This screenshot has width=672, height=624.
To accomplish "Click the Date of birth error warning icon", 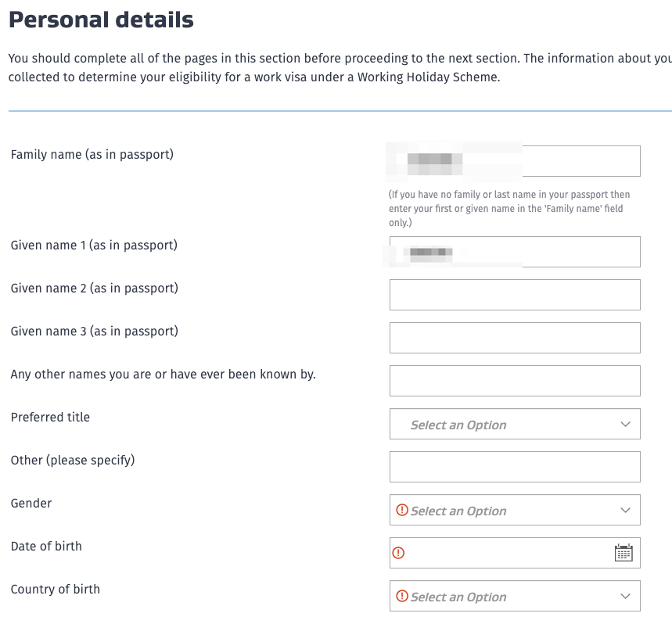I will click(x=398, y=553).
